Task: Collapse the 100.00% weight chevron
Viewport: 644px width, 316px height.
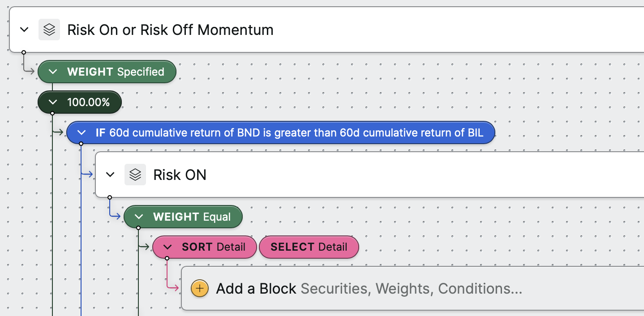Action: point(53,102)
